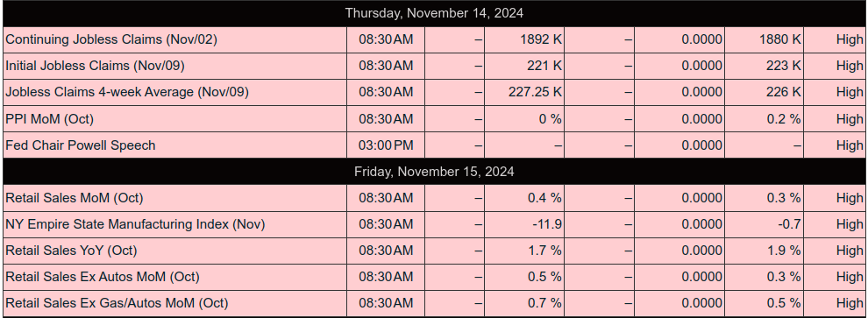The width and height of the screenshot is (868, 318).
Task: Click the 03:00 PM time of Powell Speech
Action: 386,145
